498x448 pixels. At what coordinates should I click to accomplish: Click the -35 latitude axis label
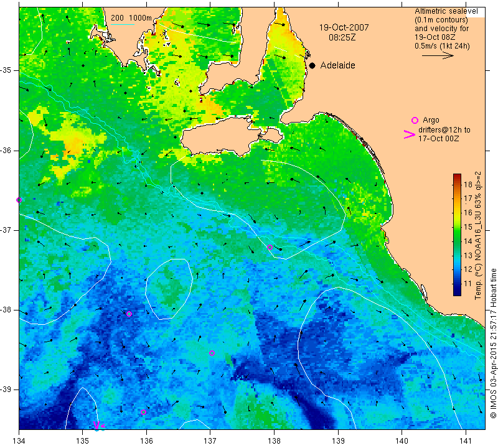[6, 70]
